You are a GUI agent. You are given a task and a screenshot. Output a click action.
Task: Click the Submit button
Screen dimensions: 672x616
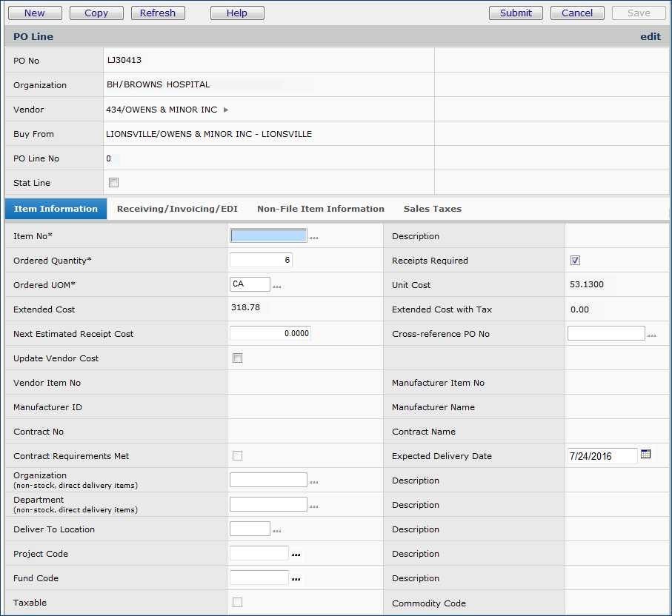click(x=516, y=13)
